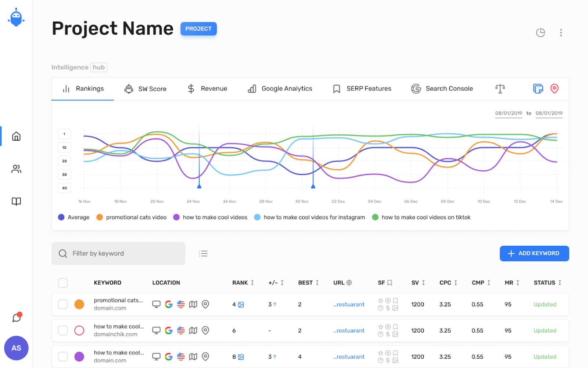The height and width of the screenshot is (368, 588).
Task: Click the balance scale compare icon
Action: click(x=500, y=89)
